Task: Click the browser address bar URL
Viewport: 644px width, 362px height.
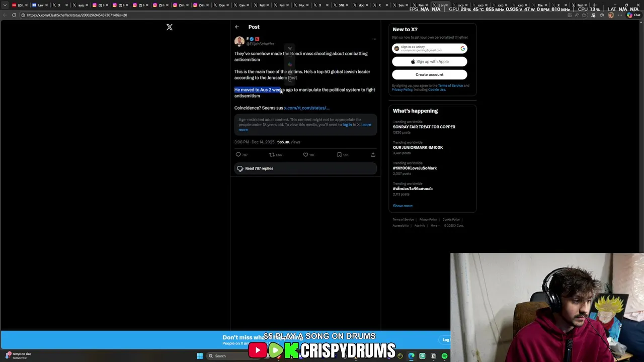Action: coord(77,15)
